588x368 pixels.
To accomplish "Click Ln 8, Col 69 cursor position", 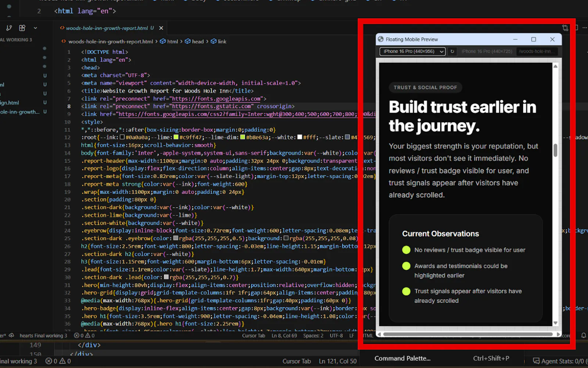I will coord(284,336).
